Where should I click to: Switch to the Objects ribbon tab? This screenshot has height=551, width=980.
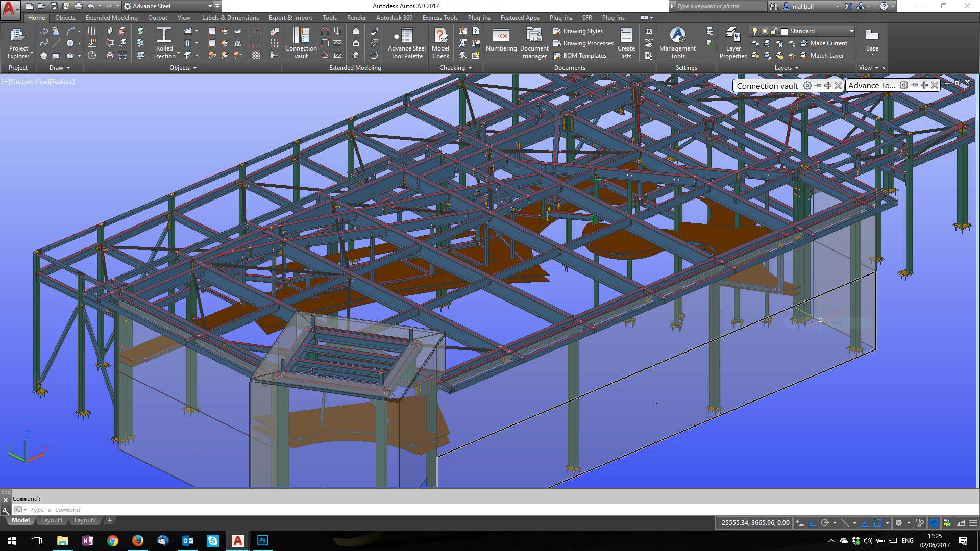click(65, 18)
